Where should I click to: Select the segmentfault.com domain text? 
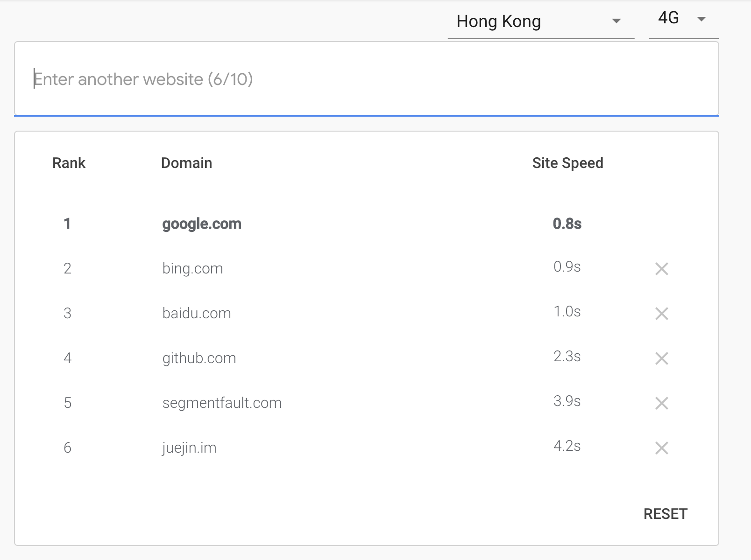click(222, 403)
